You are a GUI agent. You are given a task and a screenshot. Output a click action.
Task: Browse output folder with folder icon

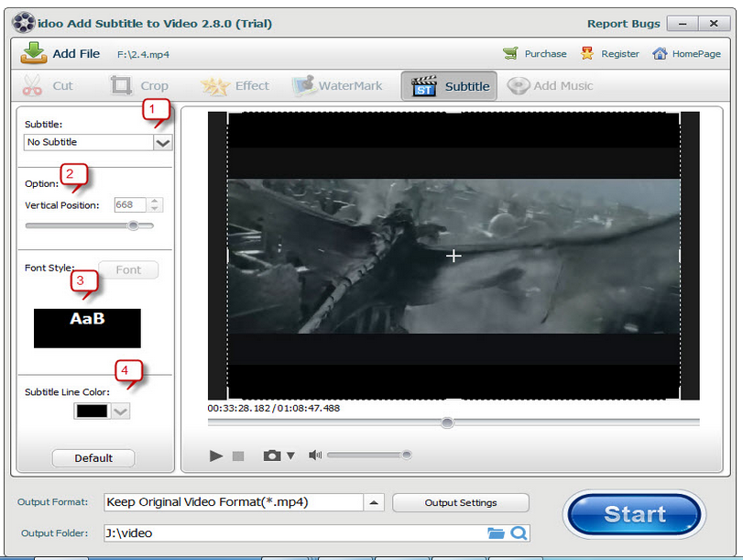(496, 533)
